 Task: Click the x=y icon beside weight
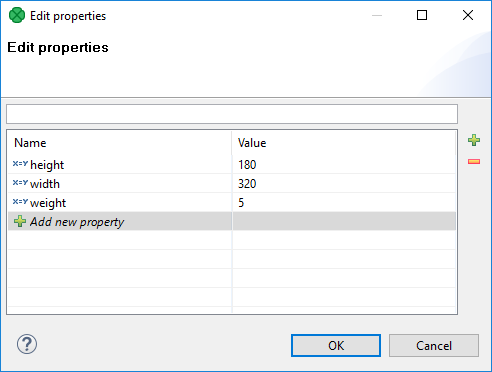click(20, 201)
